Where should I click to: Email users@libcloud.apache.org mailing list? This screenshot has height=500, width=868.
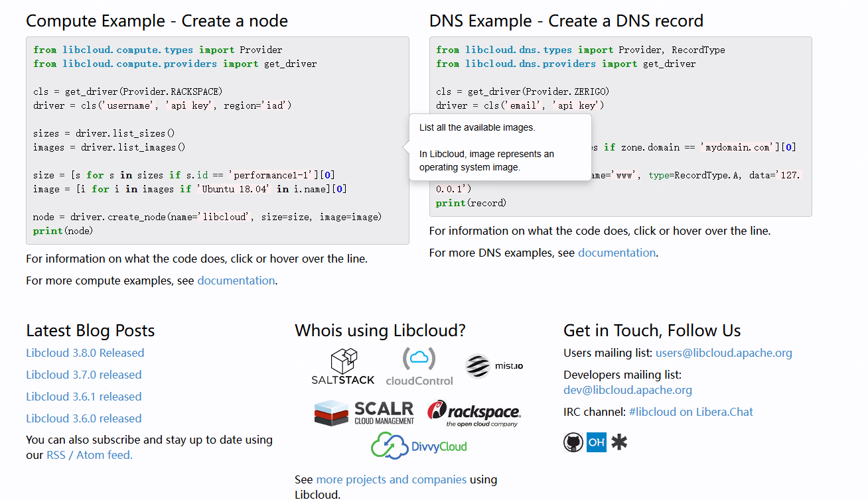coord(723,353)
